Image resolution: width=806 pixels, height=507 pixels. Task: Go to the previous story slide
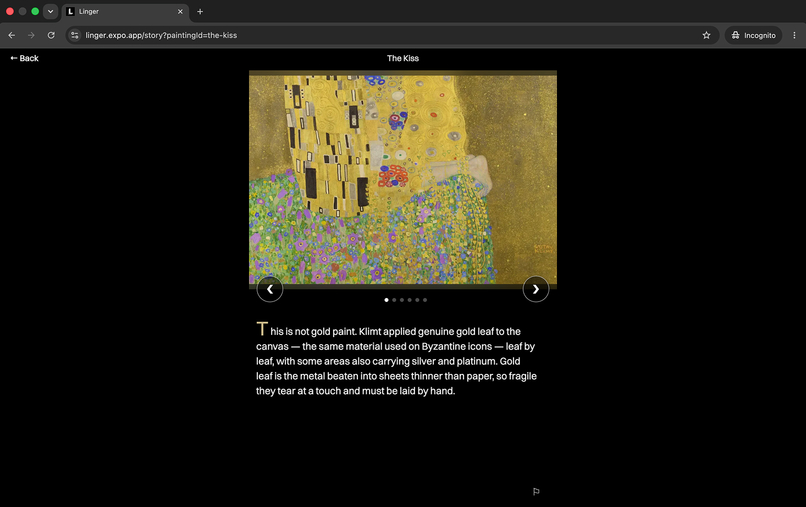(x=270, y=289)
